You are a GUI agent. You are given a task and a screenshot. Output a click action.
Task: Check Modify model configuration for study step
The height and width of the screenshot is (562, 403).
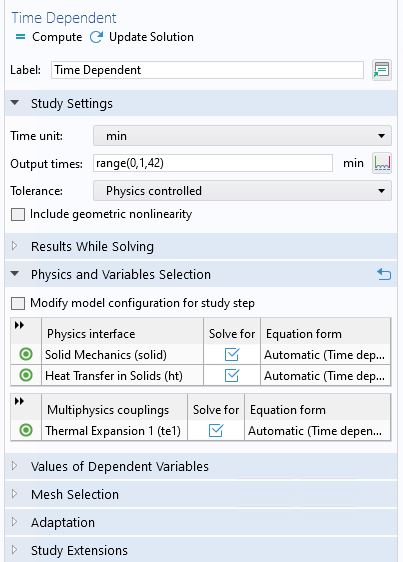click(18, 303)
